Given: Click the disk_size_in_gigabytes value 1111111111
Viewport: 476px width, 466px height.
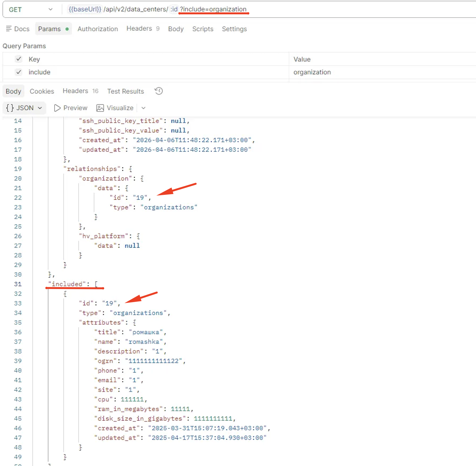Looking at the screenshot, I should [x=213, y=418].
